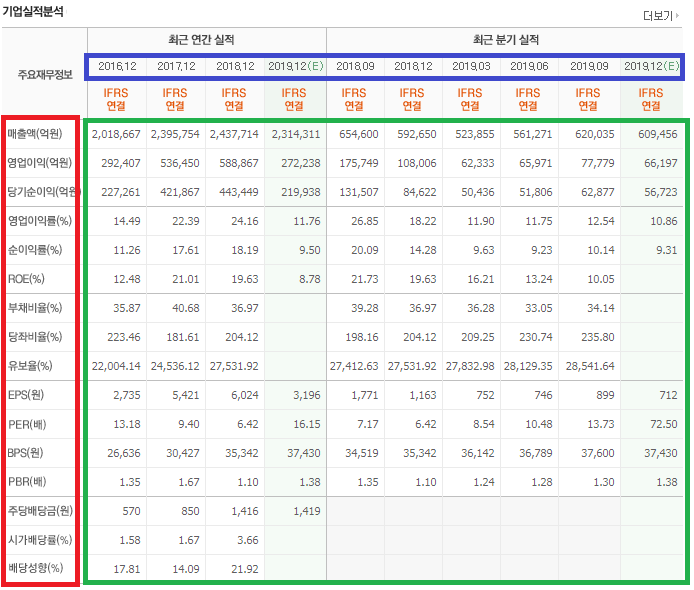Select the PBR(배) row label
694x590 pixels.
[27, 482]
